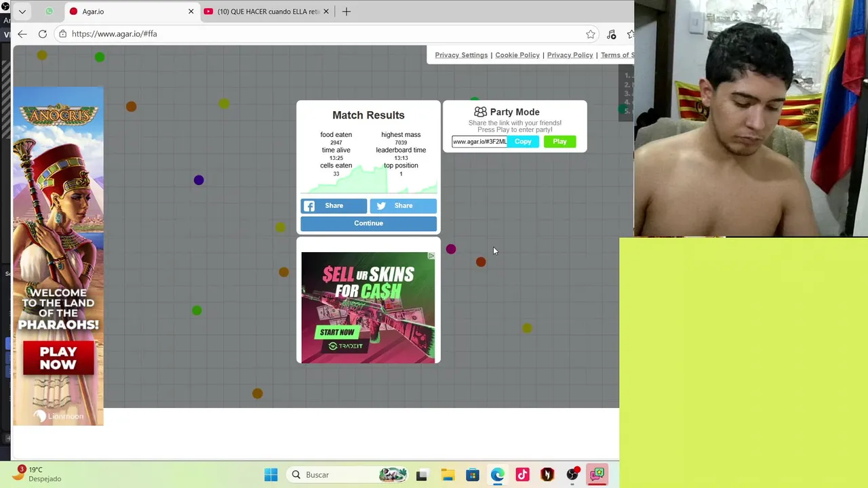This screenshot has height=488, width=868.
Task: Expand the tab search dropdown arrow
Action: pos(22,12)
